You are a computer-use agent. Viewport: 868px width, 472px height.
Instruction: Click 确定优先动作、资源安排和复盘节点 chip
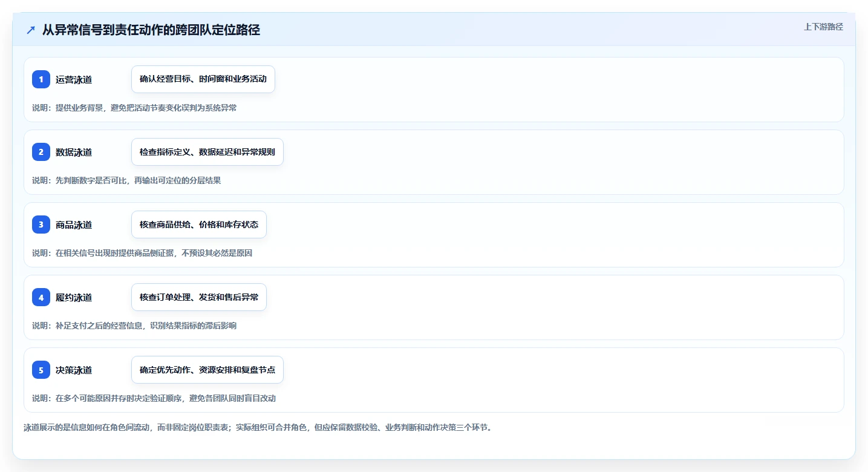[207, 370]
